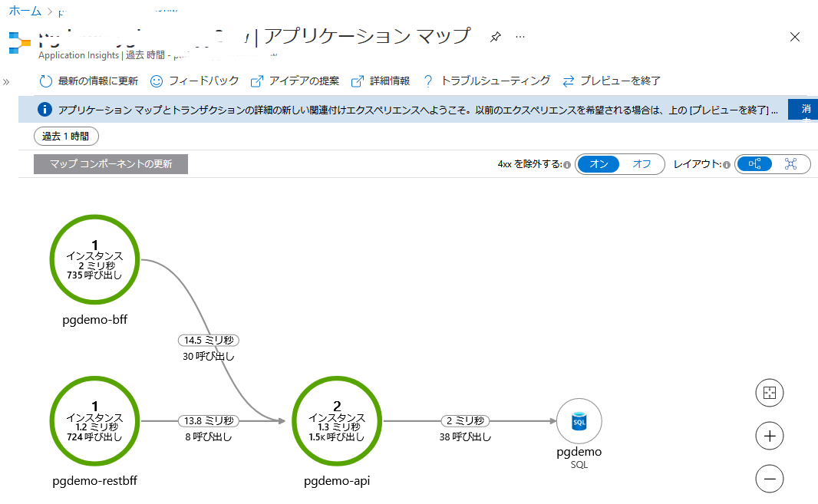This screenshot has height=504, width=818.
Task: Click the Application Insights resource icon
Action: coord(19,43)
